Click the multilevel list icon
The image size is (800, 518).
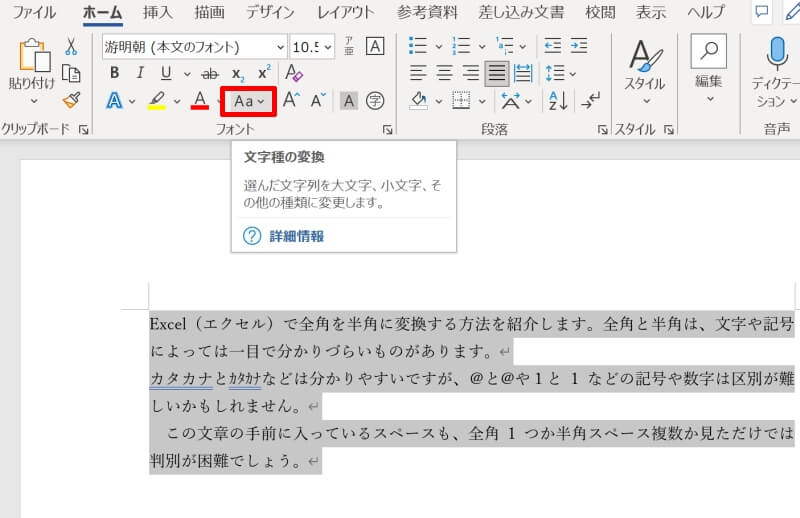point(505,46)
